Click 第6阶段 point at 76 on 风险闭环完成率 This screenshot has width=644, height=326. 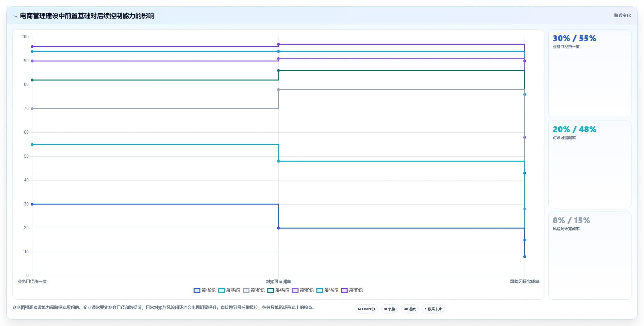click(525, 95)
